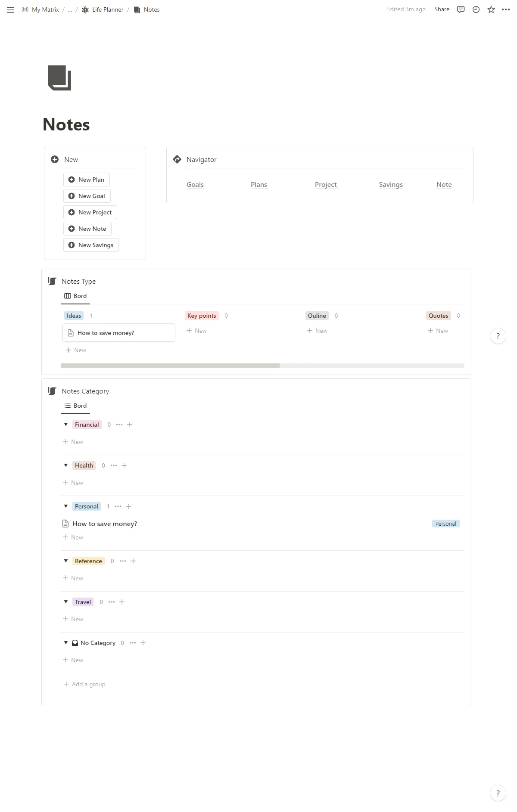Add a new card under the Ideas column
Image resolution: width=517 pixels, height=812 pixels.
[76, 350]
